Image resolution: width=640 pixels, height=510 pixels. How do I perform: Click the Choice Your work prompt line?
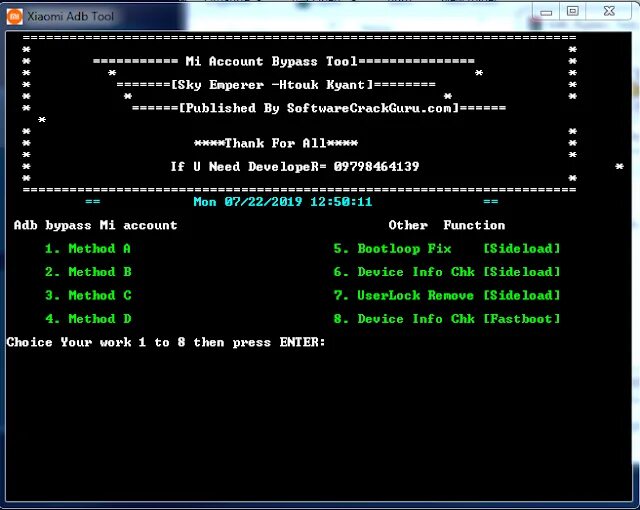pos(166,342)
